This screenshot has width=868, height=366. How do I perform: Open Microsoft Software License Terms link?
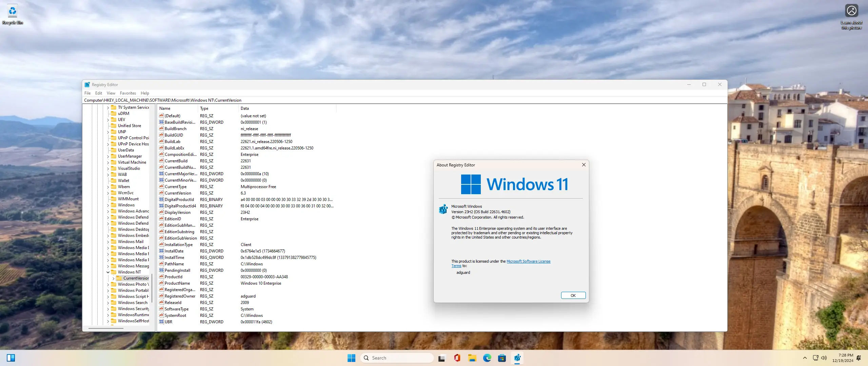tap(528, 261)
